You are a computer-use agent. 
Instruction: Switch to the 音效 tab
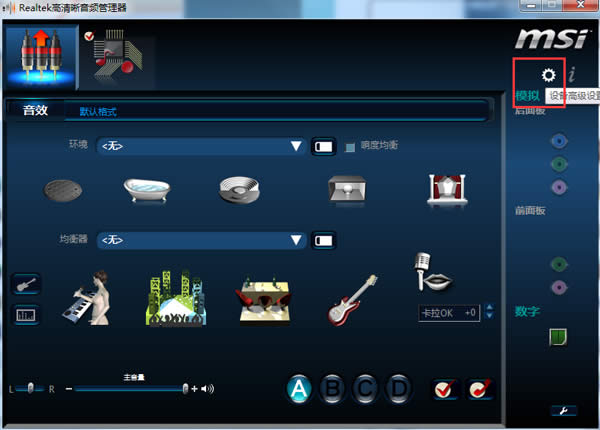pyautogui.click(x=36, y=110)
